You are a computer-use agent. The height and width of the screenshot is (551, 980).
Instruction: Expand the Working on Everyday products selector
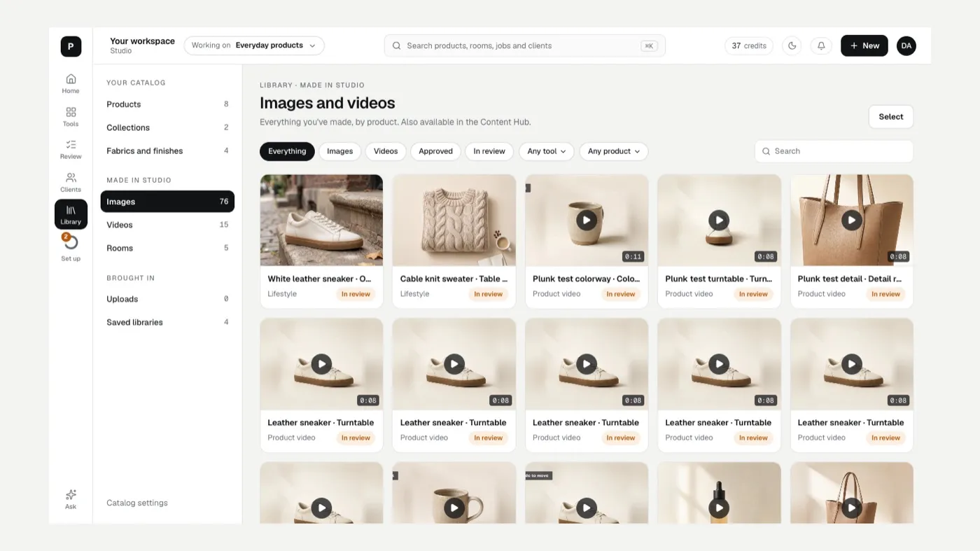[x=254, y=46]
